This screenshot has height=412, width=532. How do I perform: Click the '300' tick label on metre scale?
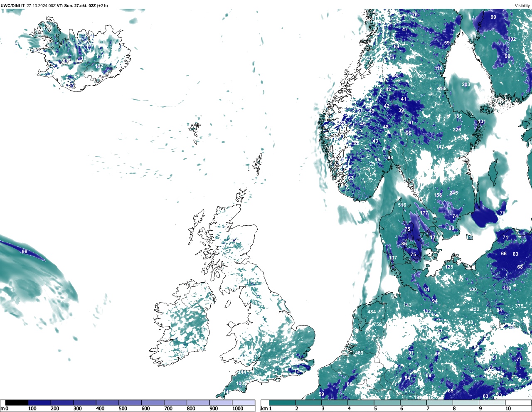pos(77,409)
